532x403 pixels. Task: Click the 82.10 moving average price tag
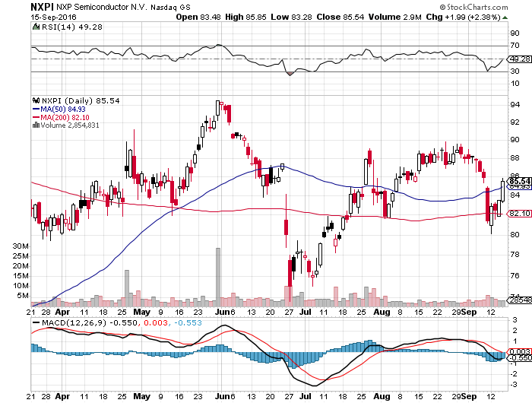[519, 213]
